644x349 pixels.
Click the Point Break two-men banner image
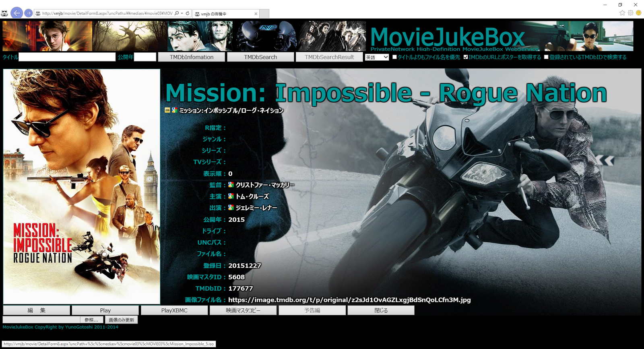tap(200, 36)
